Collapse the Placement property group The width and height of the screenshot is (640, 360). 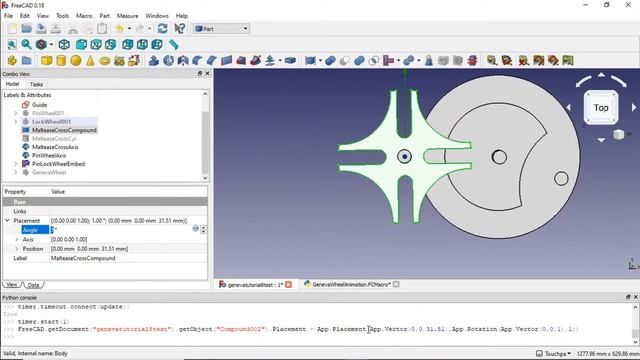7,220
